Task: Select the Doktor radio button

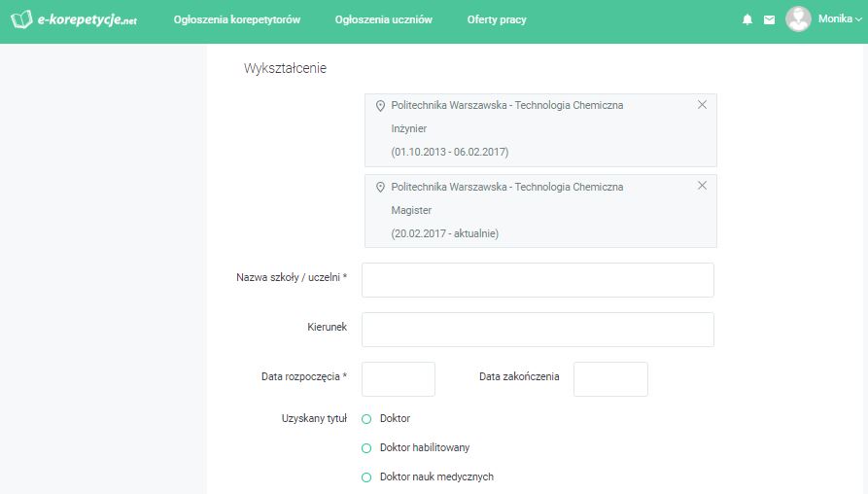Action: point(367,419)
